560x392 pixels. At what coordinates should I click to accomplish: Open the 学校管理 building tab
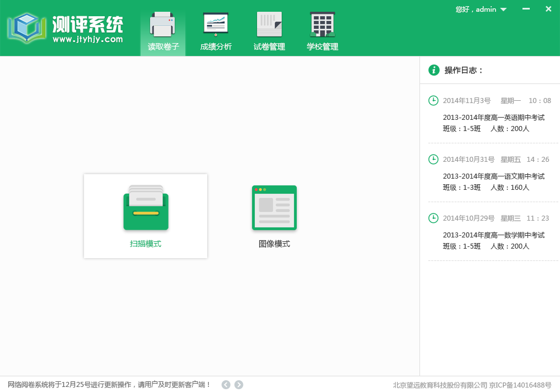coord(323,31)
